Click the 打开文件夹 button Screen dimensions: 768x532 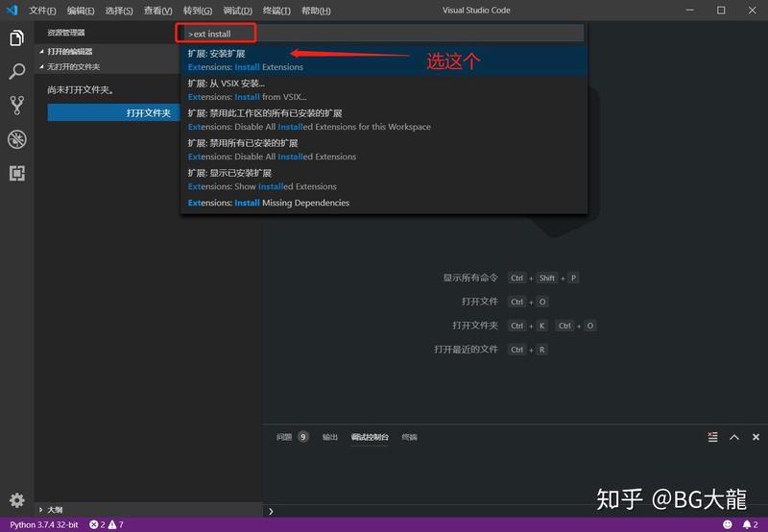113,112
